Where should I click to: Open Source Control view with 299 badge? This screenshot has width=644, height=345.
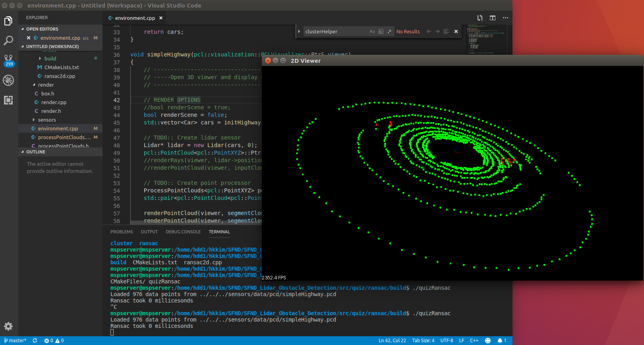[x=8, y=60]
